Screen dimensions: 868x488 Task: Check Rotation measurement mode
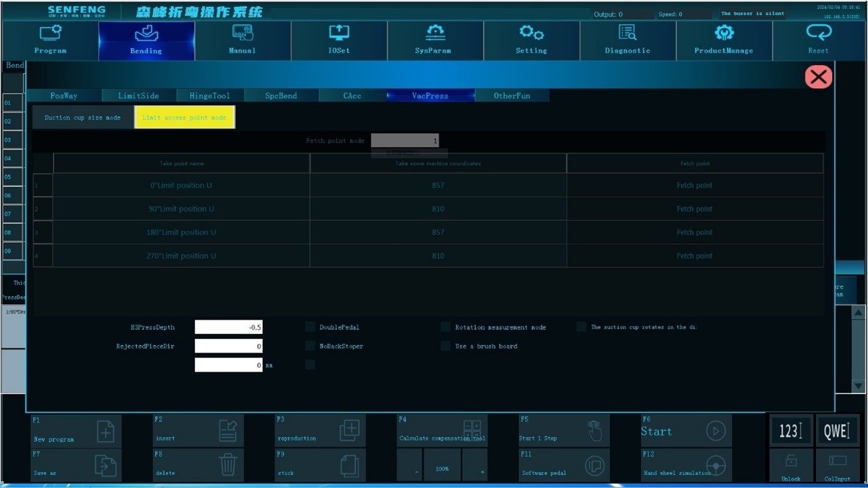point(445,327)
